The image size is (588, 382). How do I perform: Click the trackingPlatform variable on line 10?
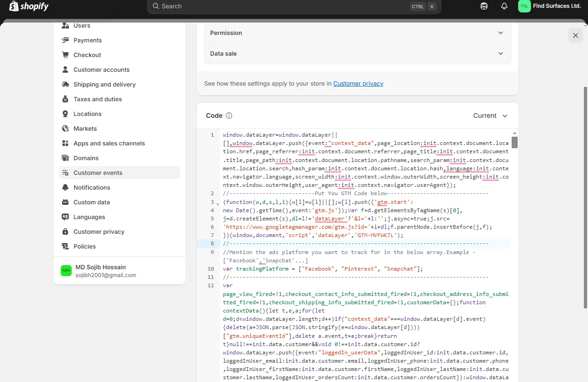tap(262, 269)
